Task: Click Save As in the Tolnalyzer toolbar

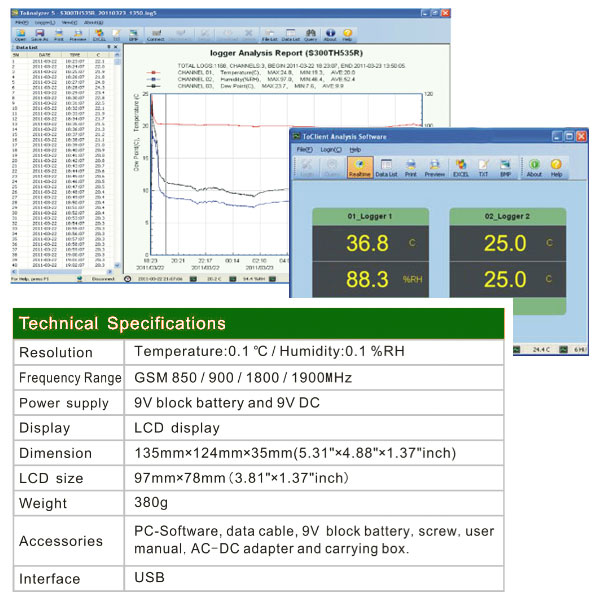Action: 39,35
